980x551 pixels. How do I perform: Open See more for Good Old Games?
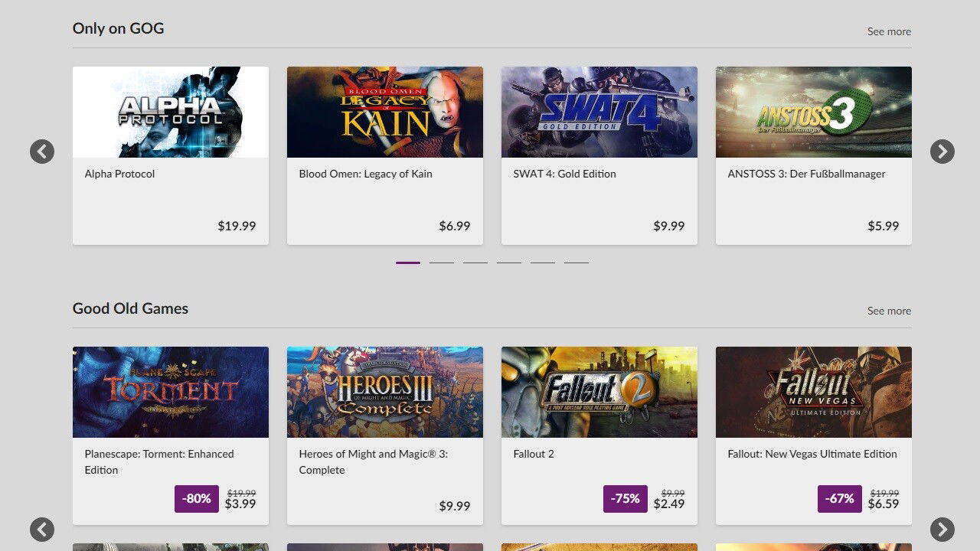[888, 311]
